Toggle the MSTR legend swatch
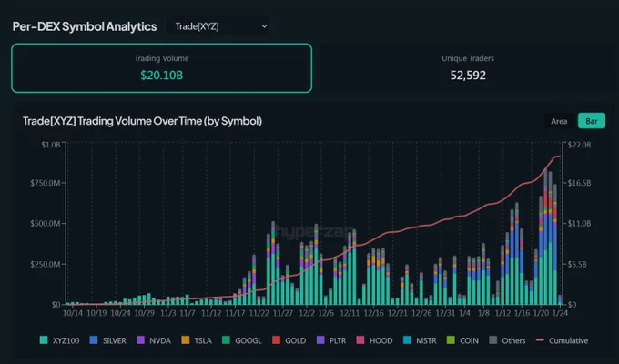The image size is (619, 364). point(407,340)
